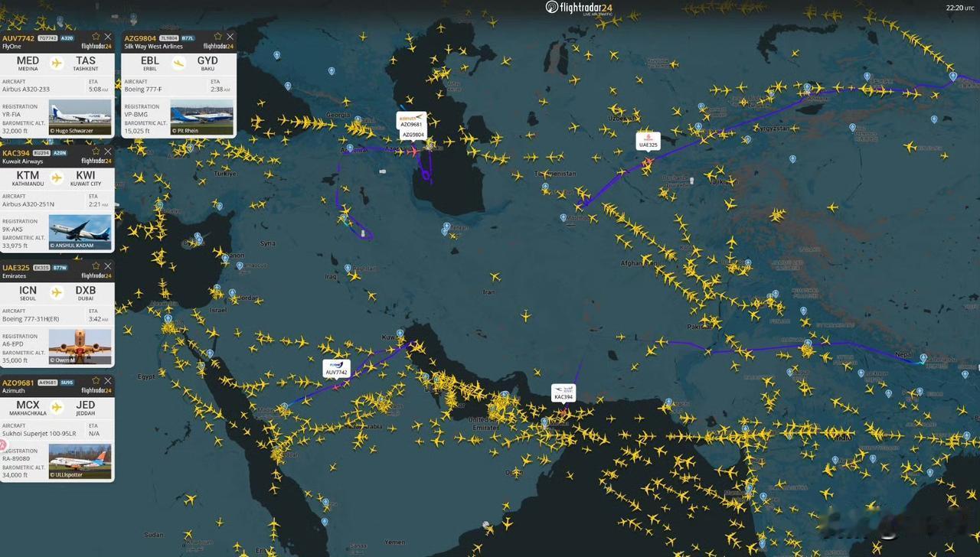980x557 pixels.
Task: Click the Flightradar24 logo at top
Action: click(579, 8)
